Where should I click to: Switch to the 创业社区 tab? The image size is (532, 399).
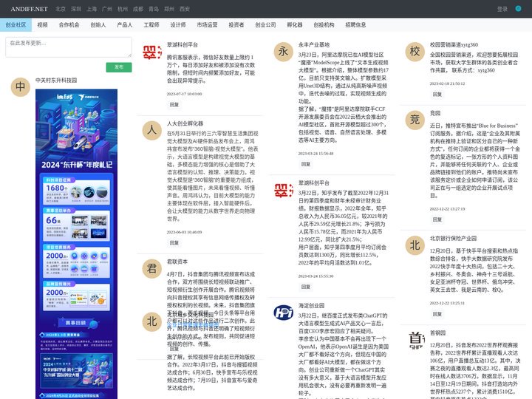pyautogui.click(x=16, y=25)
